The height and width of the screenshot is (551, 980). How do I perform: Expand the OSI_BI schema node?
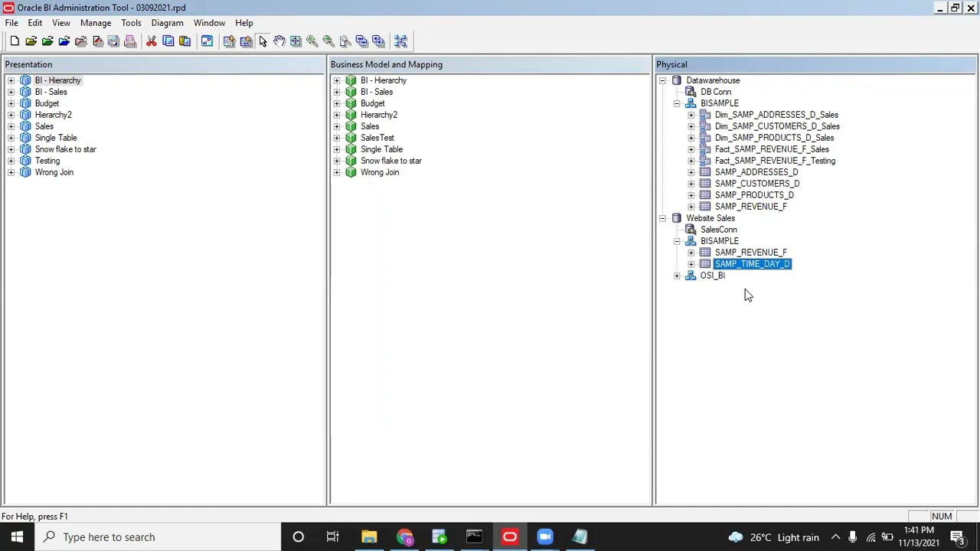677,275
